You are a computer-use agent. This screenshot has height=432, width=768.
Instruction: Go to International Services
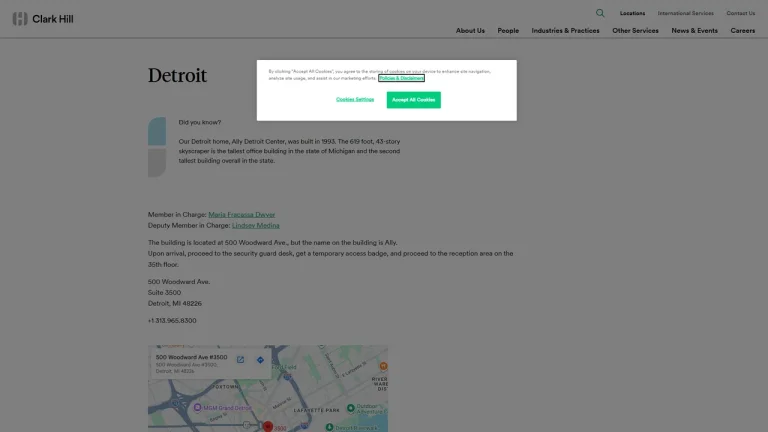[x=685, y=13]
